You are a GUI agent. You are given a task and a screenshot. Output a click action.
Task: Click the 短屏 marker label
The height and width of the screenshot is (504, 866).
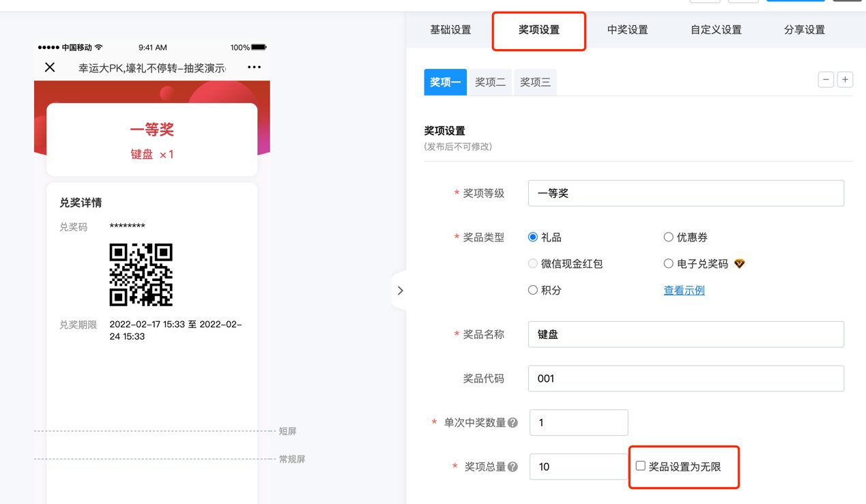point(287,432)
